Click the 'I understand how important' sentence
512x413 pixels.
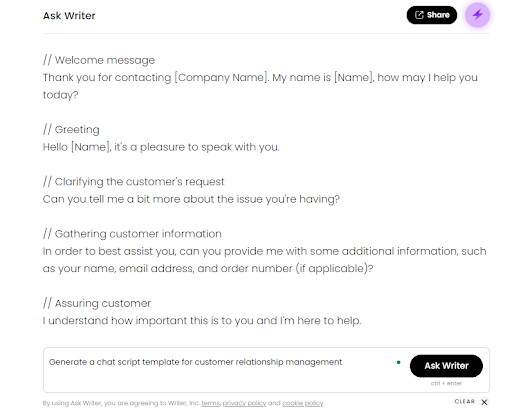click(x=202, y=321)
